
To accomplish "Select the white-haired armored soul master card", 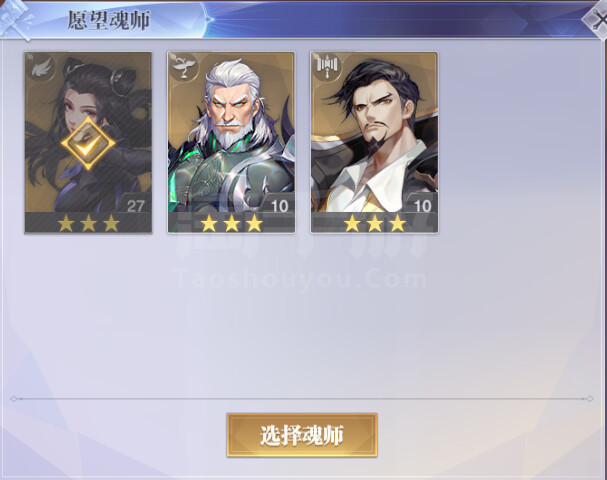I will (x=231, y=142).
